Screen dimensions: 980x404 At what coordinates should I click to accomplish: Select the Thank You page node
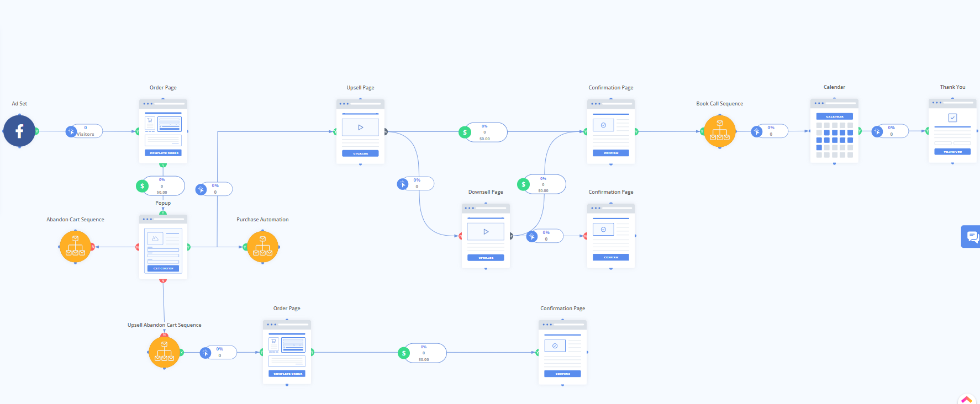[x=952, y=131]
